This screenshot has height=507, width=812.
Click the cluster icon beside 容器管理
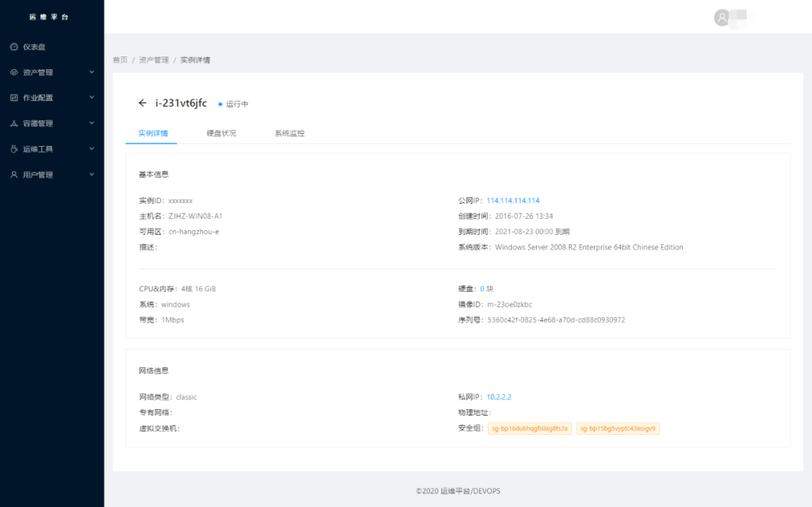click(14, 123)
